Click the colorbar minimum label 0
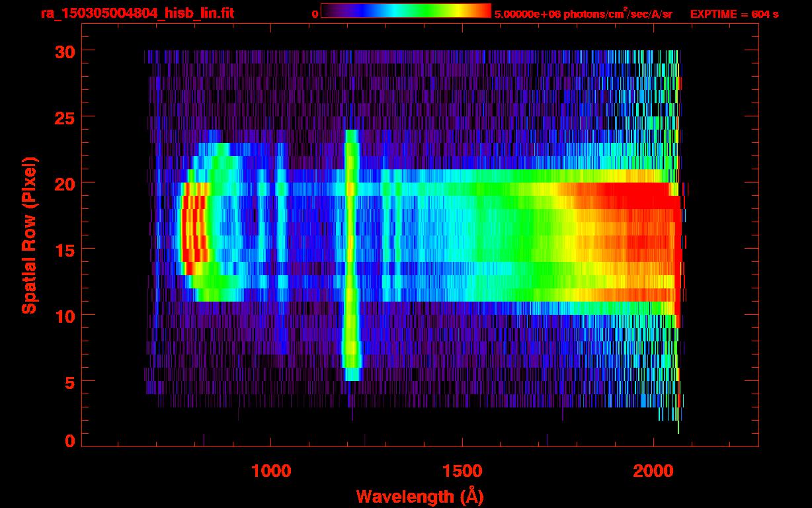The image size is (812, 508). 315,13
